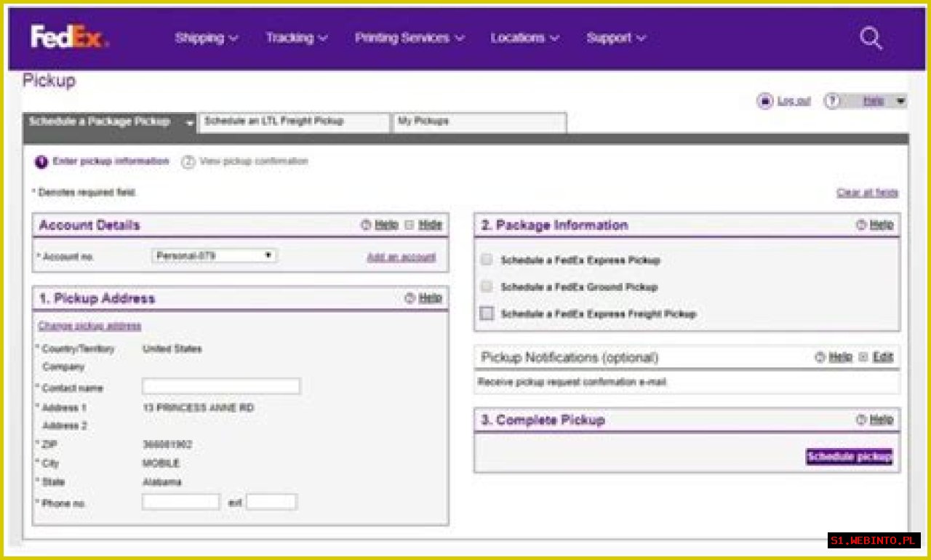The height and width of the screenshot is (560, 931).
Task: Click the MOBILE city value
Action: pyautogui.click(x=161, y=463)
